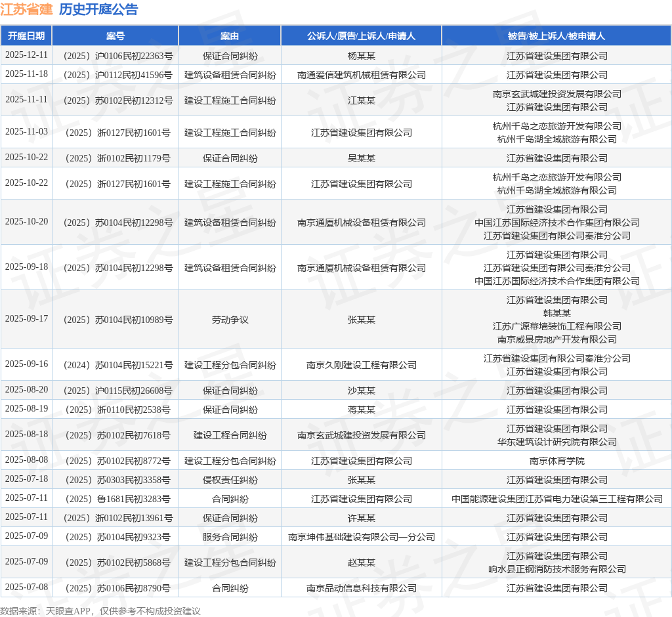Screen dimensions: 672x617
Task: Click plaintiff 赵某某
Action: 362,563
